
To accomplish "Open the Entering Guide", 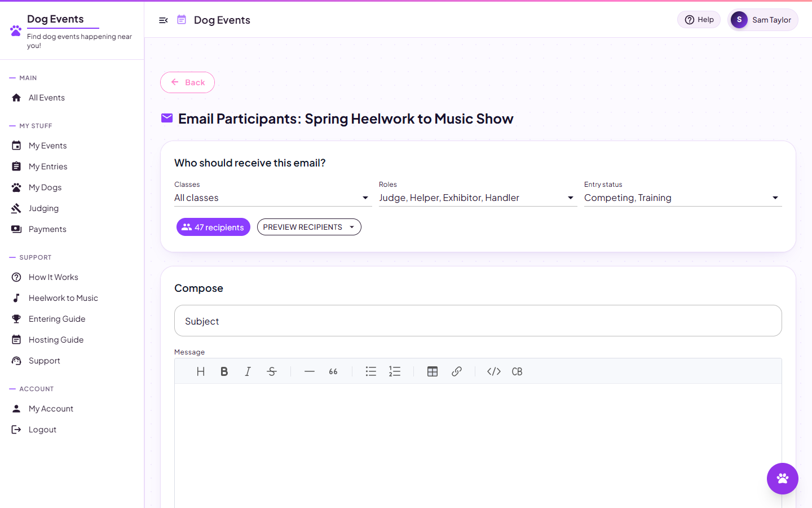I will coord(72,319).
